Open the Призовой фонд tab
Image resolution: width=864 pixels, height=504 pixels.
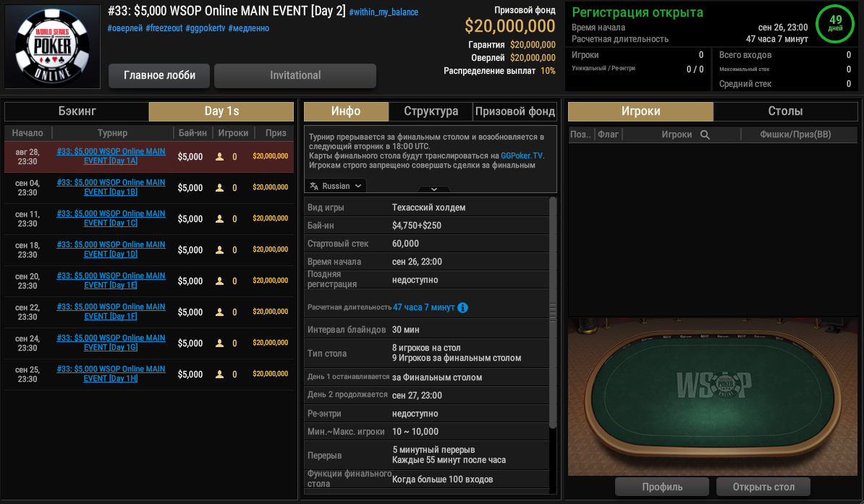pyautogui.click(x=514, y=111)
